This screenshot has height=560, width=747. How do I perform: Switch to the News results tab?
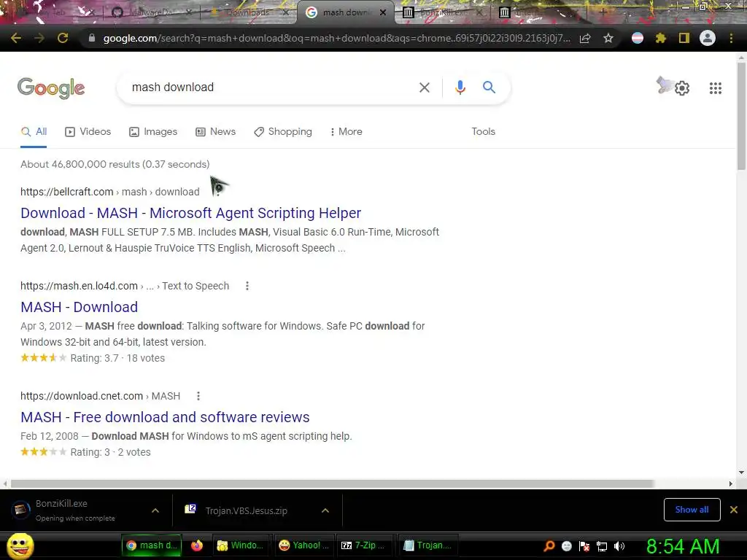[x=215, y=132]
